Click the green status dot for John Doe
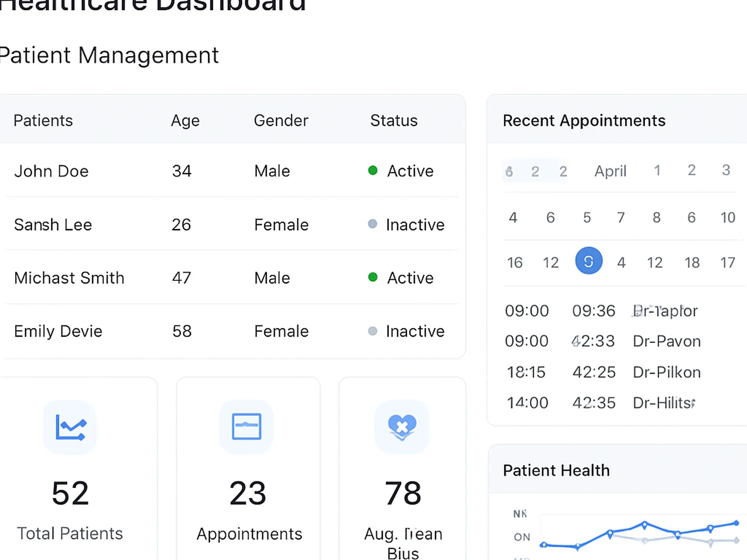This screenshot has width=747, height=560. [373, 170]
